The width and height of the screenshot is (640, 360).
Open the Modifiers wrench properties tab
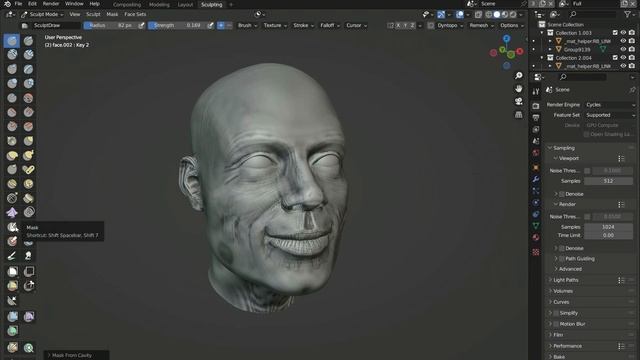pos(536,179)
